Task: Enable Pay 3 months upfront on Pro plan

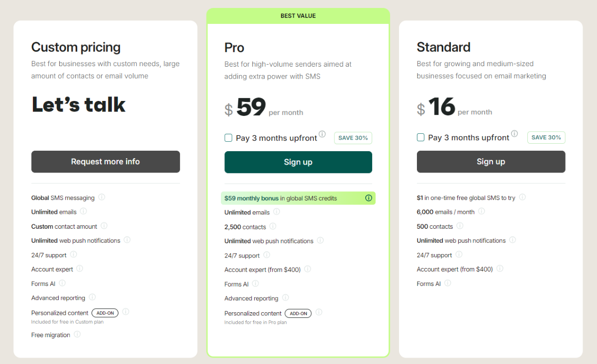Action: 228,138
